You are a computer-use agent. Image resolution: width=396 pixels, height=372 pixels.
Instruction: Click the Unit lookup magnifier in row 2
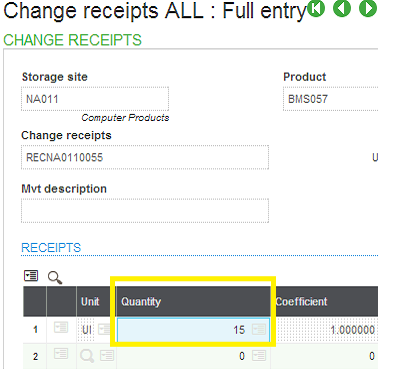click(87, 356)
